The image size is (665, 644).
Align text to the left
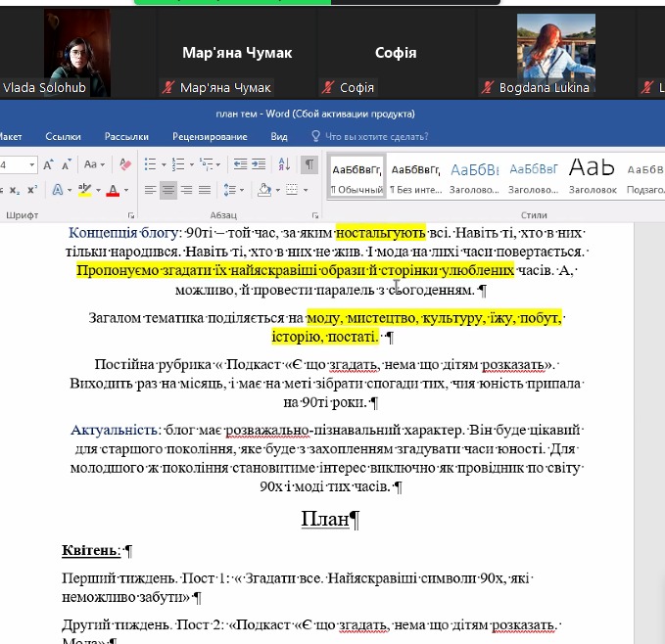coord(150,190)
